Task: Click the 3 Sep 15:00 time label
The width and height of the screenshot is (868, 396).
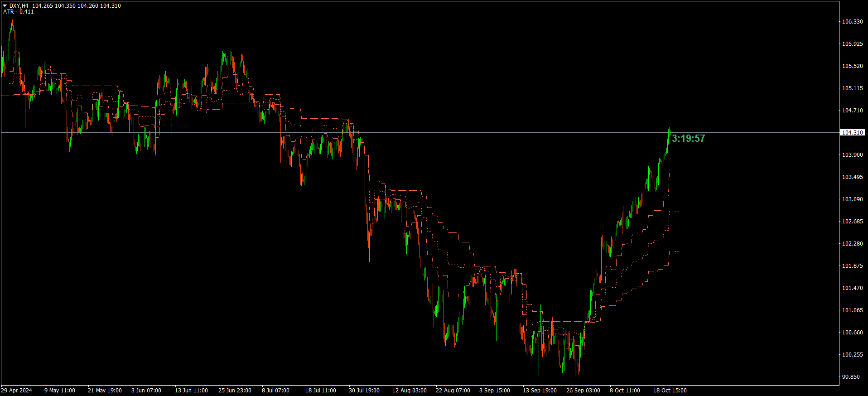Action: (495, 390)
